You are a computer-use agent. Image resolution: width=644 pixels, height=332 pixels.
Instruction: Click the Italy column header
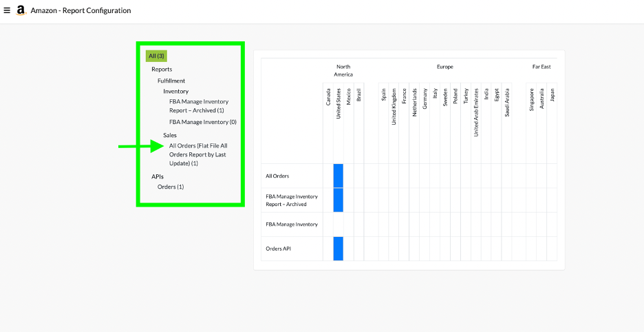[435, 94]
